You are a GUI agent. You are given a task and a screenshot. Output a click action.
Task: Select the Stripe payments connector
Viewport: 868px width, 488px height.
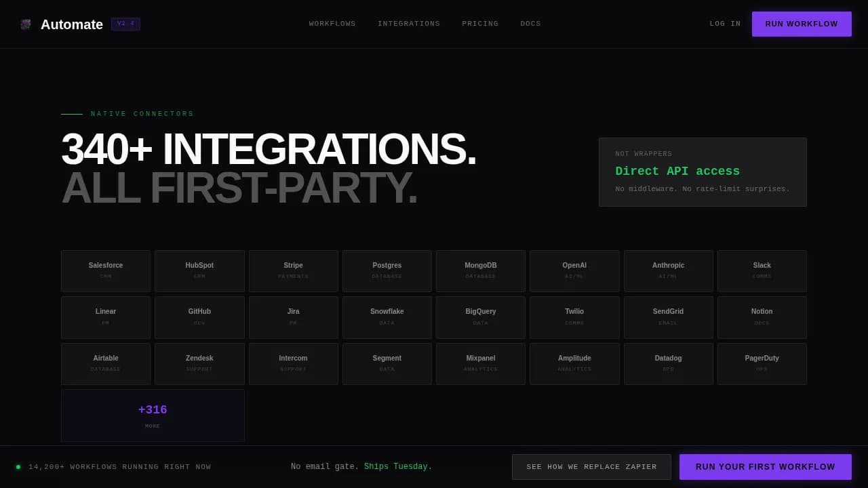[x=293, y=270]
